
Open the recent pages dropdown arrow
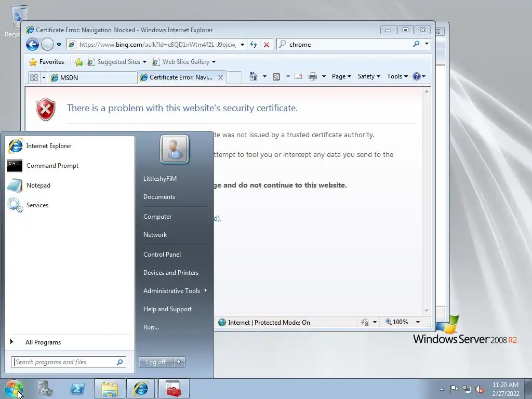[59, 45]
